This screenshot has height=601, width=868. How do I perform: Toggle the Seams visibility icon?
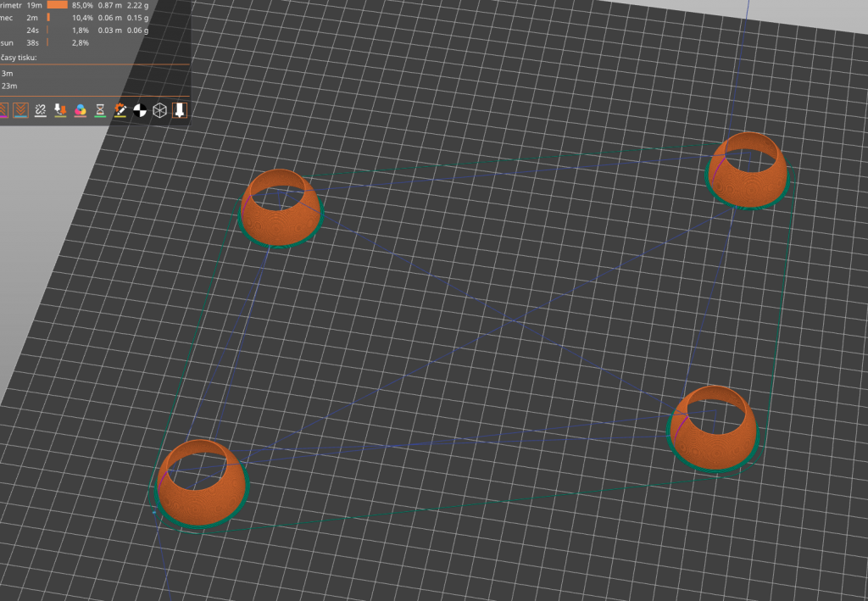[x=40, y=110]
